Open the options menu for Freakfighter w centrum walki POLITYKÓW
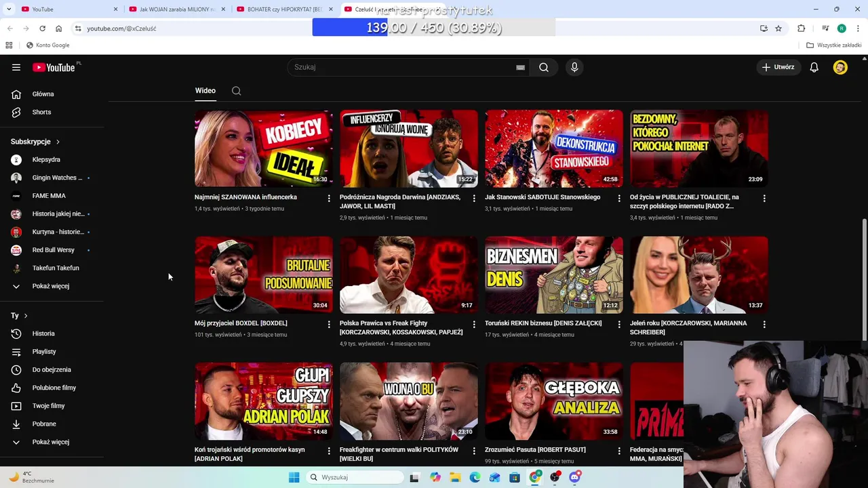Screen dimensions: 868x488 (x=474, y=451)
